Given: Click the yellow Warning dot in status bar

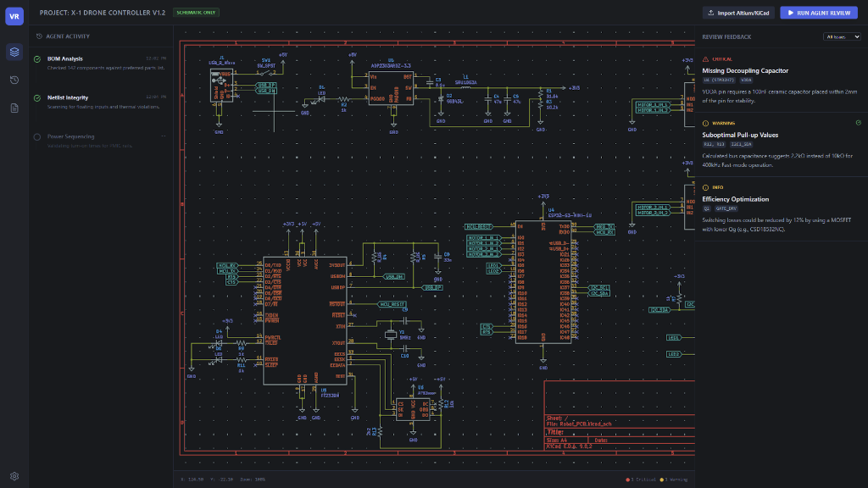Looking at the screenshot, I should coord(661,480).
